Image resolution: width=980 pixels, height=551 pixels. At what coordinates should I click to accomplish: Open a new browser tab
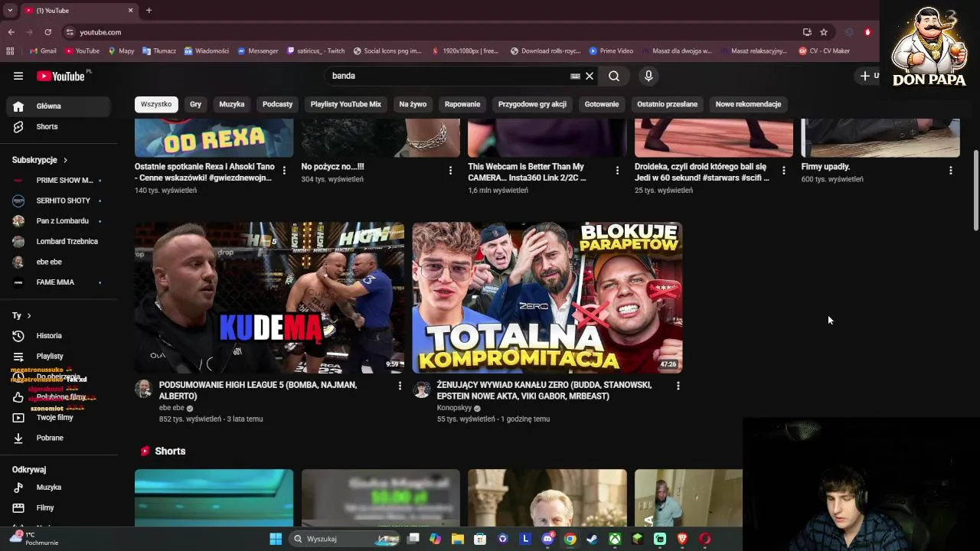coord(149,11)
